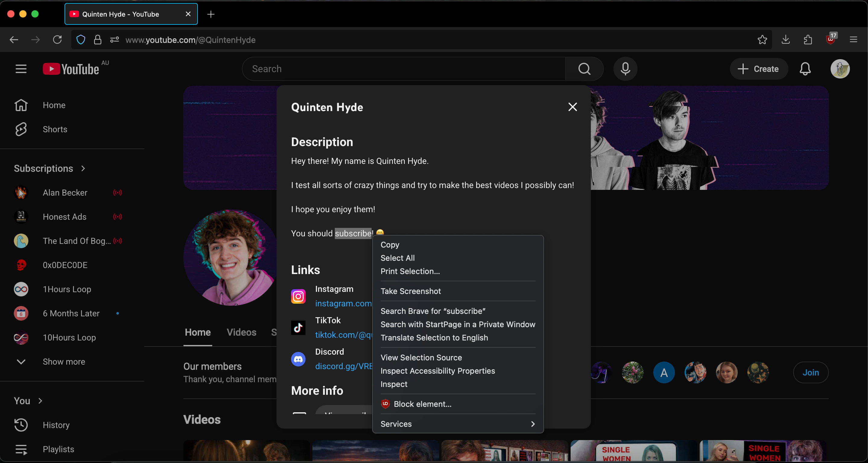
Task: Choose Copy from the context menu
Action: 390,244
